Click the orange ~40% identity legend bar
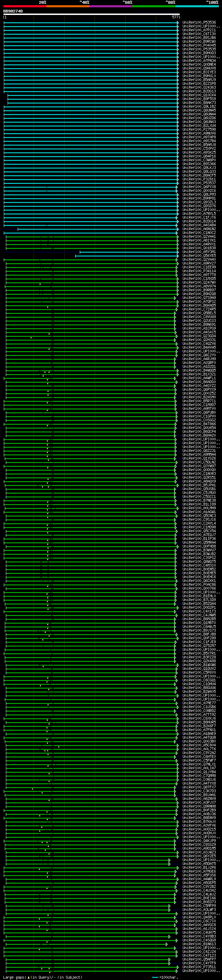Viewport: 222px width, 980px height. [x=68, y=6]
